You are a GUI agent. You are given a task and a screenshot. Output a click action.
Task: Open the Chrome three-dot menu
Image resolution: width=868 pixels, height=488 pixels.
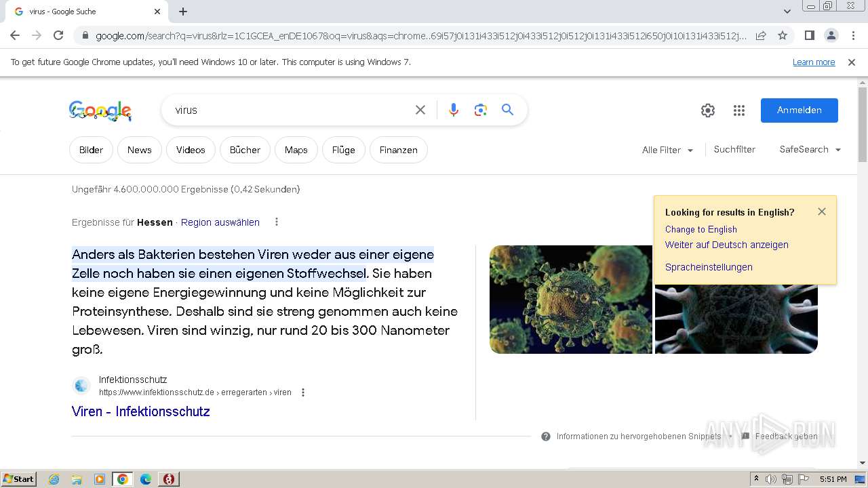[x=853, y=35]
